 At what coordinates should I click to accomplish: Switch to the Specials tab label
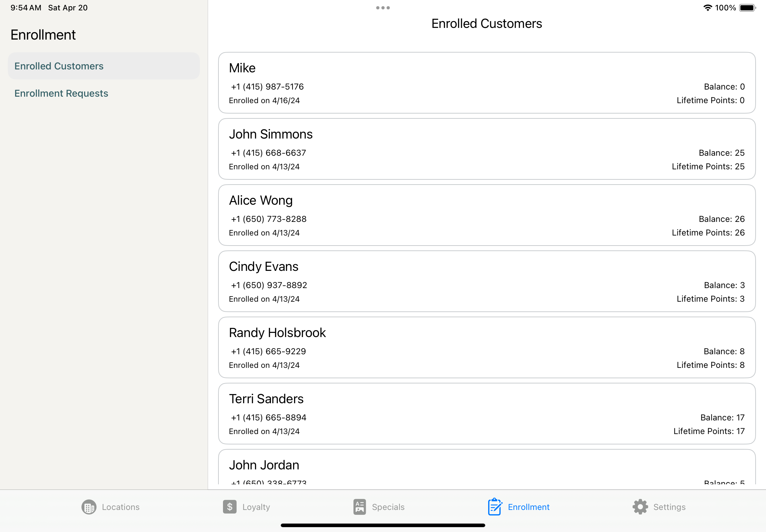388,507
